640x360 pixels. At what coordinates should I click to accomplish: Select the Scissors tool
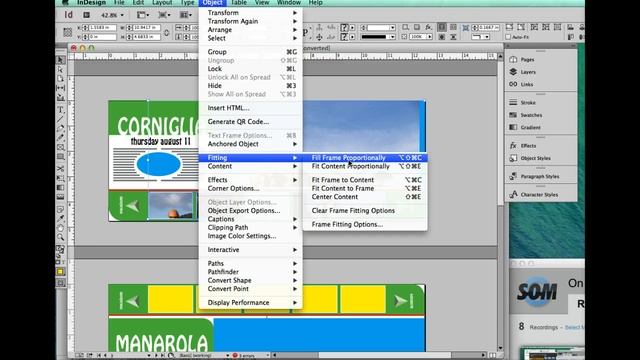[x=60, y=169]
